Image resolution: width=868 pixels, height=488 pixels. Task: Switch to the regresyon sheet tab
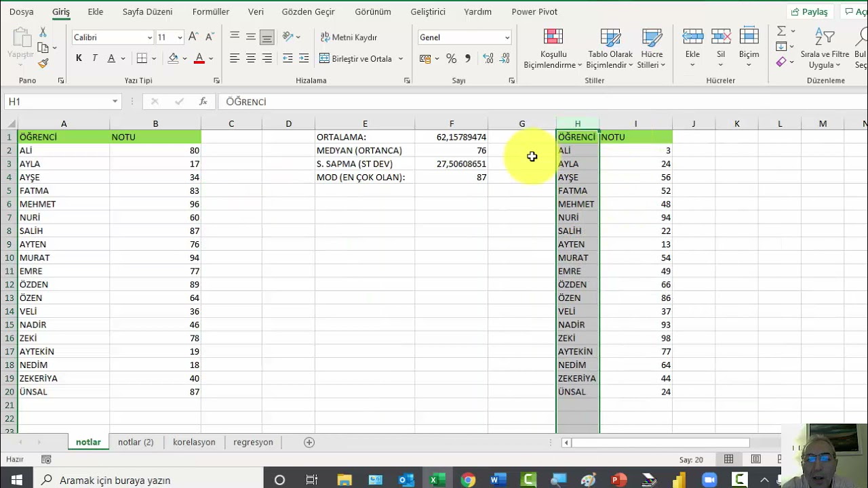253,442
